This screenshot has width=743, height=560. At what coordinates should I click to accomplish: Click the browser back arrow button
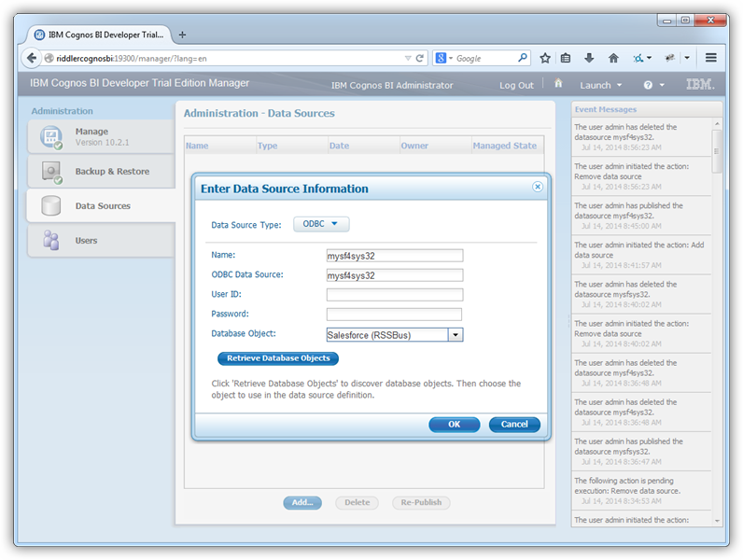(x=32, y=58)
